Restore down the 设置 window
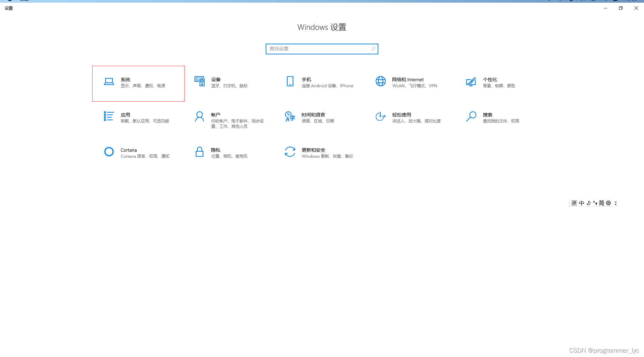644x357 pixels. tap(621, 8)
